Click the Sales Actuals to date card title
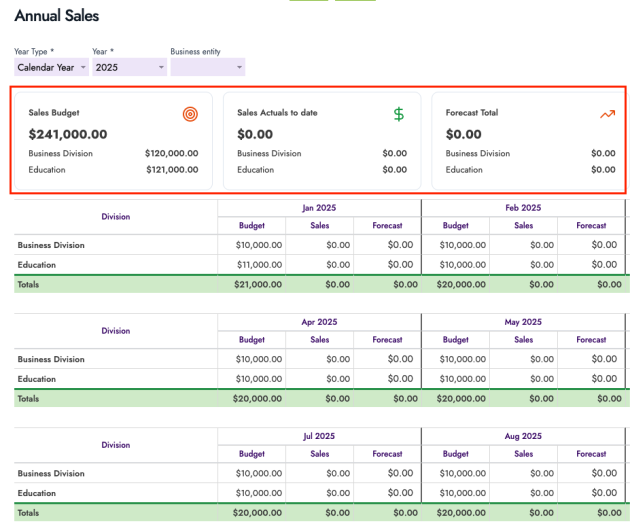 (277, 113)
